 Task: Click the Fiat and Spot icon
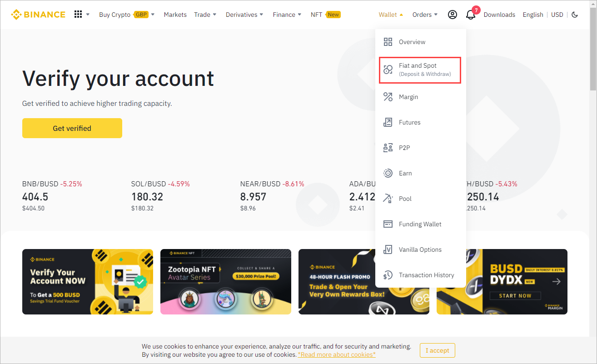pos(388,70)
